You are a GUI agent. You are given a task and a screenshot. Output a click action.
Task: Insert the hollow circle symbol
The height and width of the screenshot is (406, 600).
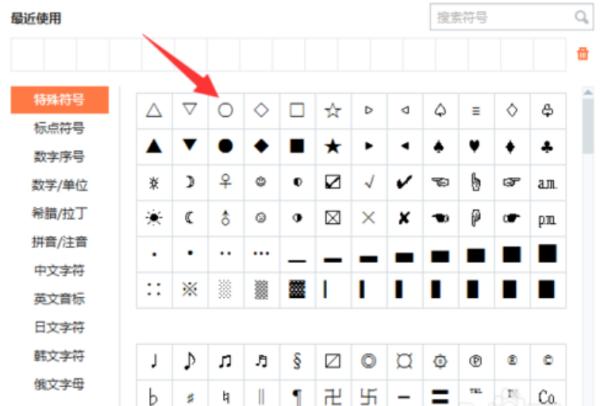click(x=225, y=110)
